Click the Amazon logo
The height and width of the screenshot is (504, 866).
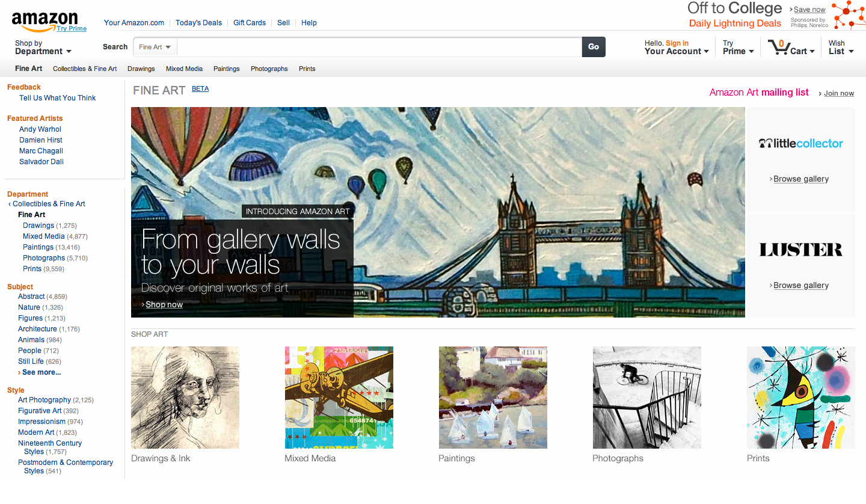point(45,22)
